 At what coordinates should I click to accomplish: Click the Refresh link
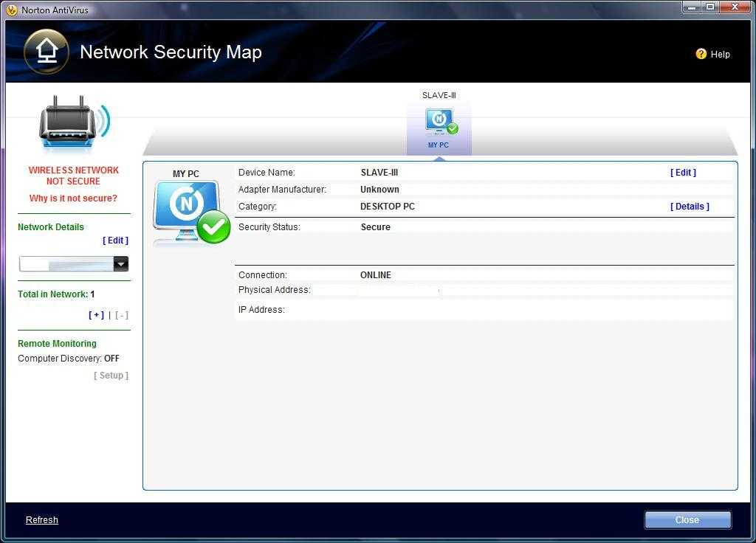[x=42, y=520]
